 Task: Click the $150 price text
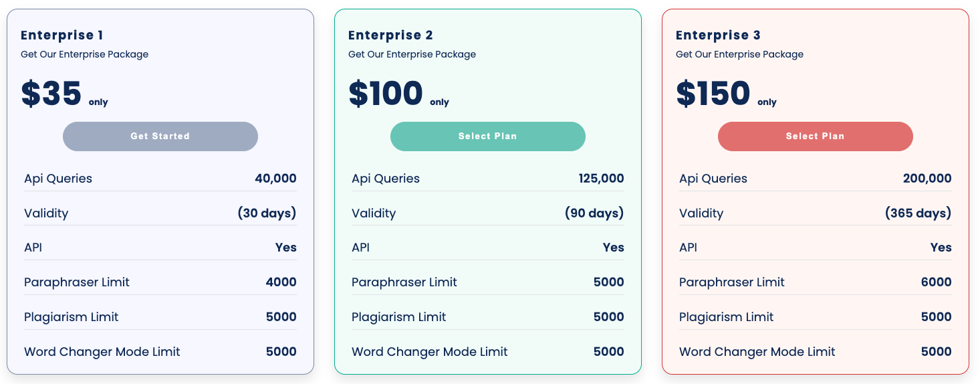pos(713,94)
